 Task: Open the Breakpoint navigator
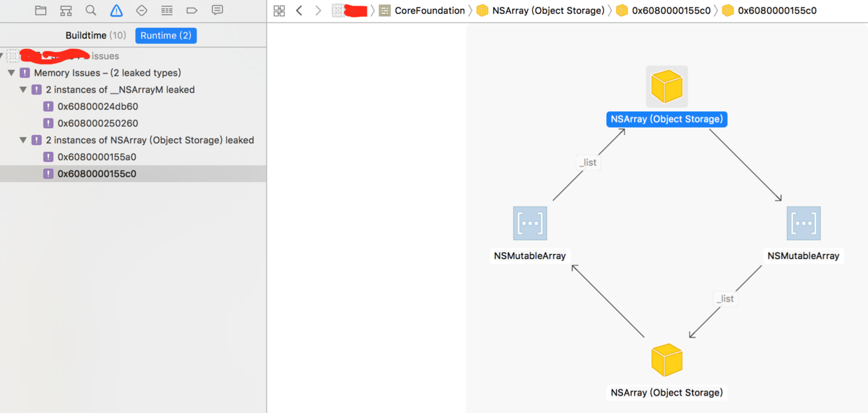pos(192,10)
